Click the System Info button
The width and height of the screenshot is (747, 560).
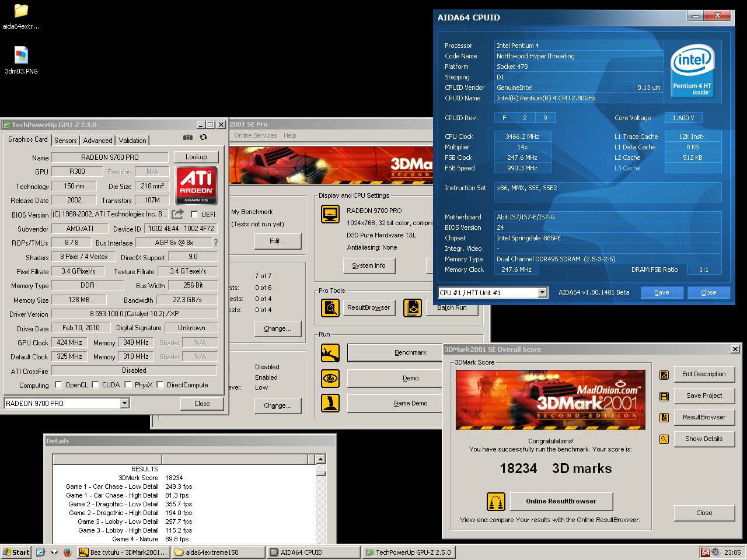point(369,266)
